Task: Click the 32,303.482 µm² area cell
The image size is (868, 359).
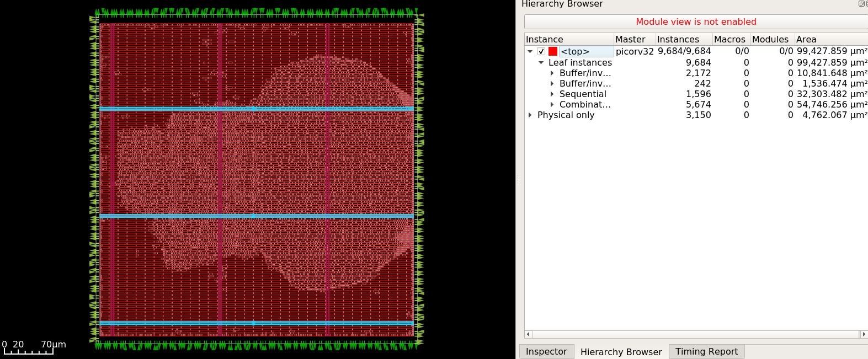Action: click(x=832, y=94)
